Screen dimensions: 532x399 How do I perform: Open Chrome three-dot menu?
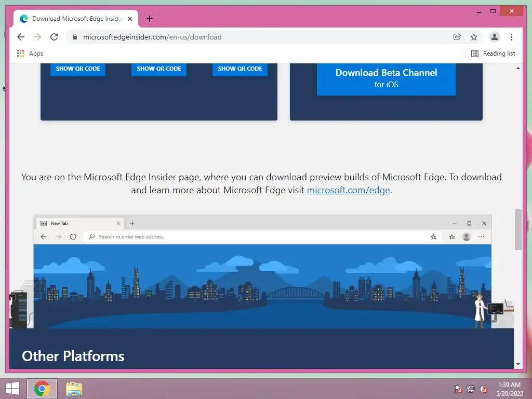511,37
